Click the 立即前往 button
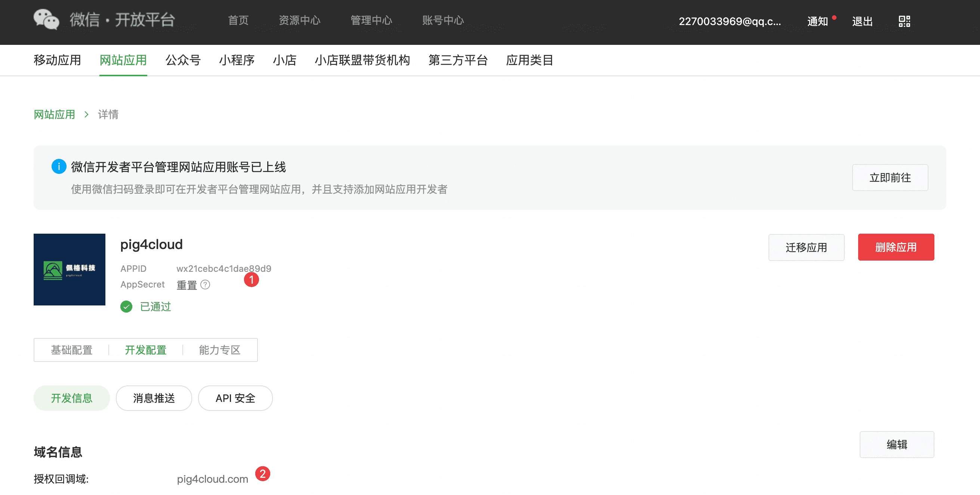The image size is (980, 495). [x=890, y=177]
